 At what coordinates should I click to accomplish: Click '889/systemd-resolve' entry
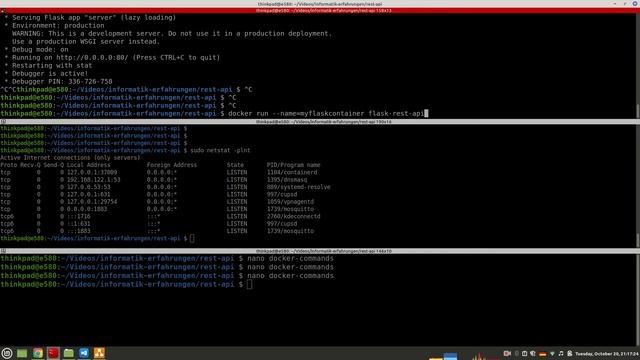pos(298,187)
